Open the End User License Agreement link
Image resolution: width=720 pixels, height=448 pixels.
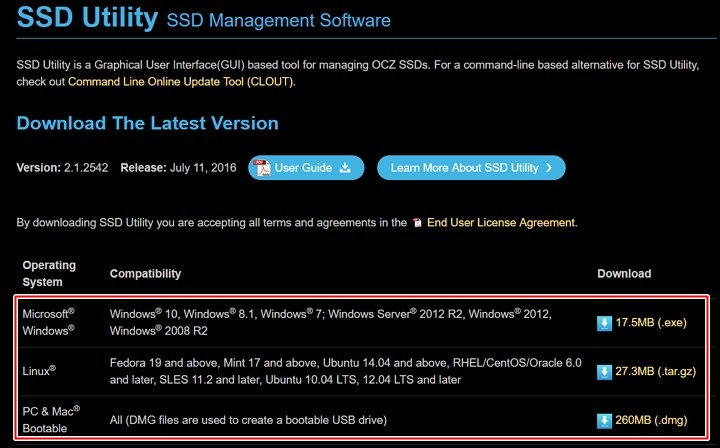point(501,223)
